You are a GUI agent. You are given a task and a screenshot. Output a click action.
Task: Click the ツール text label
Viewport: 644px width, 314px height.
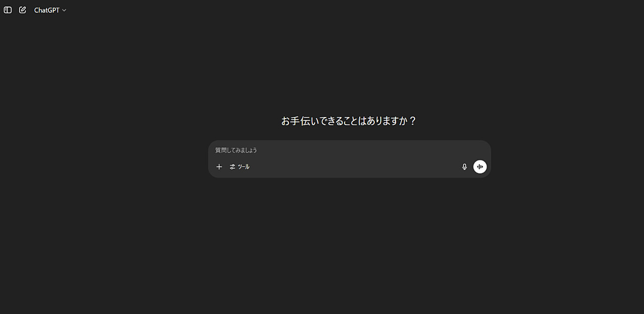click(244, 167)
